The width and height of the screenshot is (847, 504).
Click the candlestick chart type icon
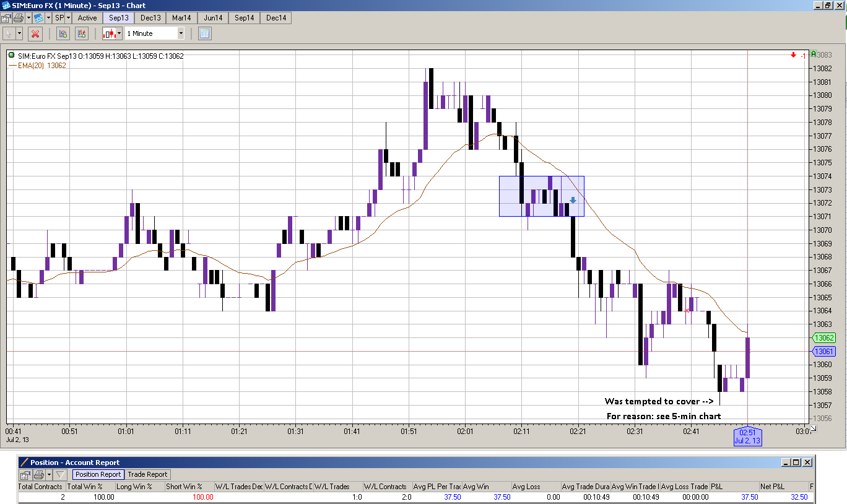[109, 33]
